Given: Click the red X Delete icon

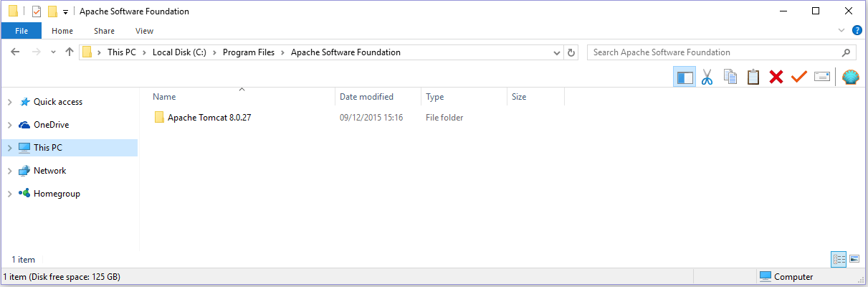Looking at the screenshot, I should [x=776, y=77].
